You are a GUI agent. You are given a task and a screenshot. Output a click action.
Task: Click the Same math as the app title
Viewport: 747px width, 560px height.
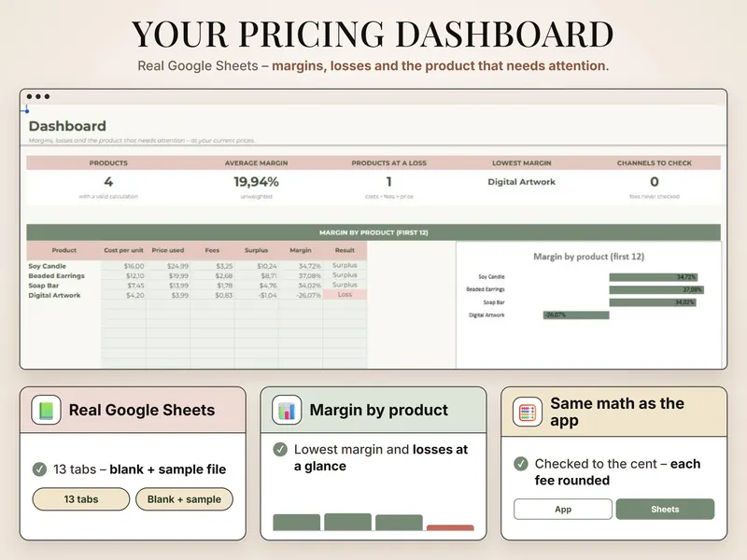[x=617, y=412]
